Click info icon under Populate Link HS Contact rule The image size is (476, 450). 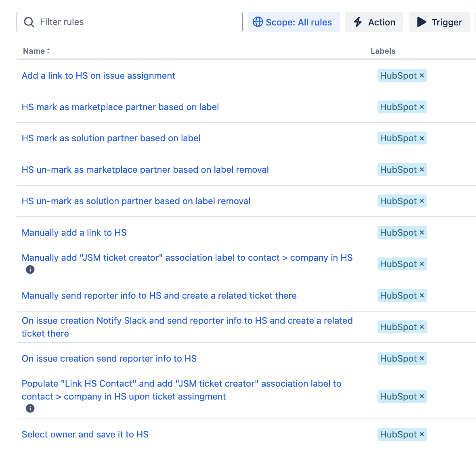[x=30, y=408]
